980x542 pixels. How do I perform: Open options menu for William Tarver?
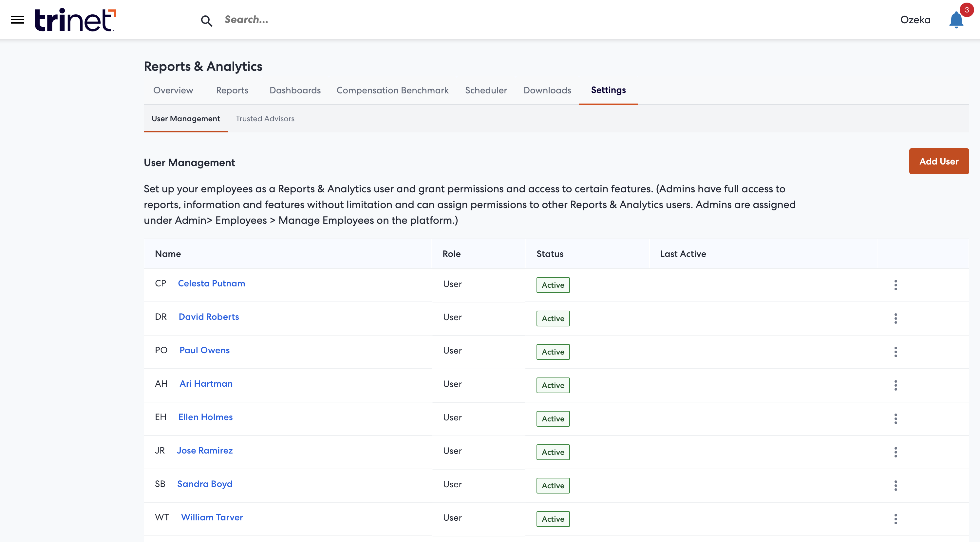pyautogui.click(x=895, y=519)
